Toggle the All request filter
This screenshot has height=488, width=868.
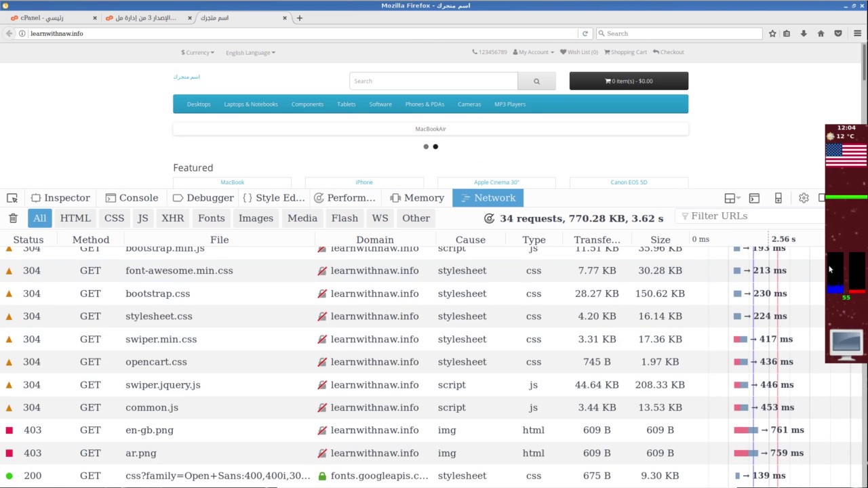[40, 218]
